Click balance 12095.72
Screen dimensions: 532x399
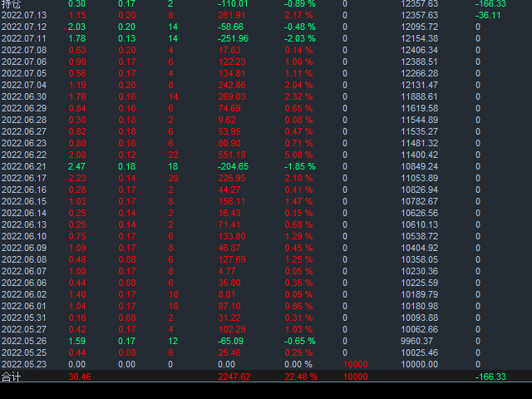(x=419, y=27)
